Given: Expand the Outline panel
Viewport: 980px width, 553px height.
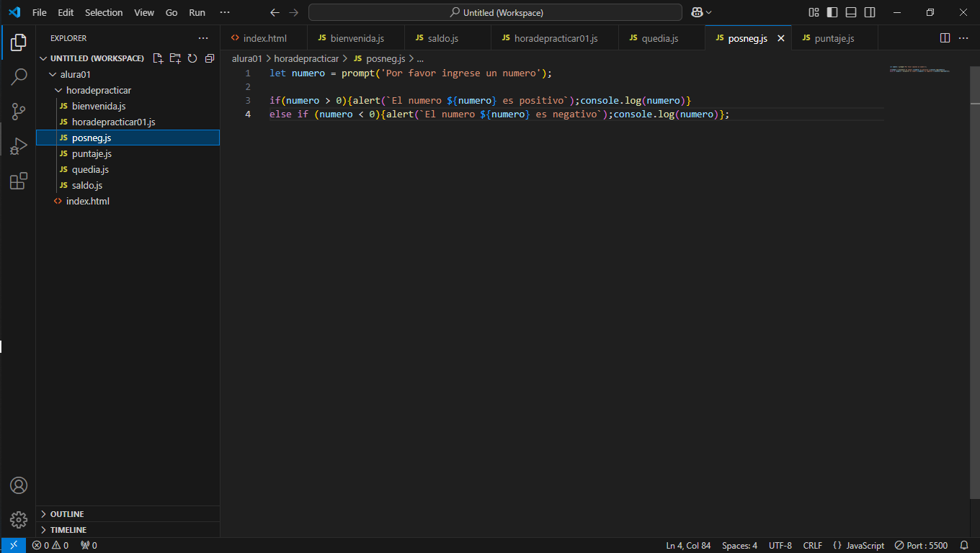Looking at the screenshot, I should point(128,514).
